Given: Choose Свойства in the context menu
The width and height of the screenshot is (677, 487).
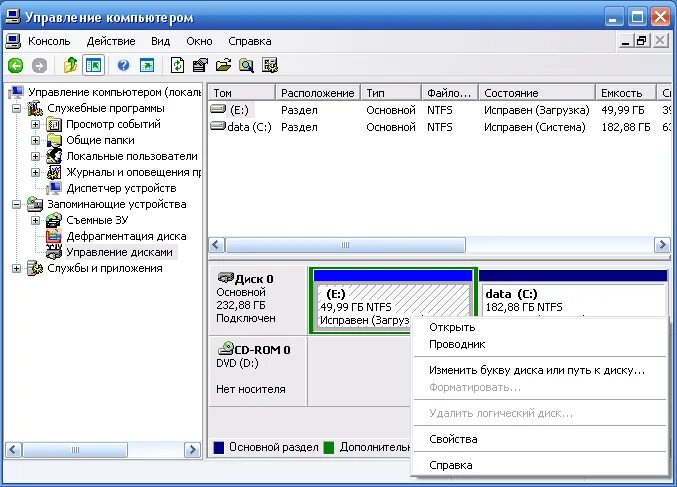Looking at the screenshot, I should click(x=540, y=440).
